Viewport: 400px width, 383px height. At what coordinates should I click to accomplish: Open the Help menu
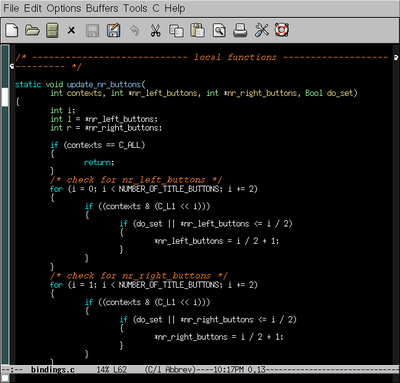[174, 8]
